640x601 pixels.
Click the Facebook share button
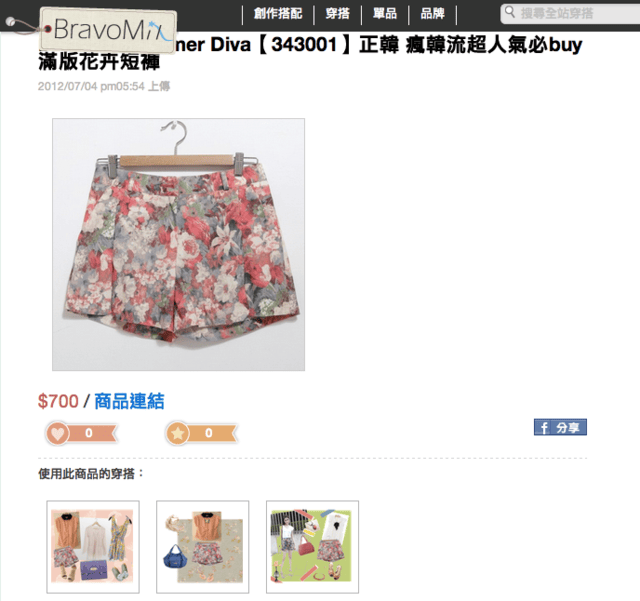(560, 427)
